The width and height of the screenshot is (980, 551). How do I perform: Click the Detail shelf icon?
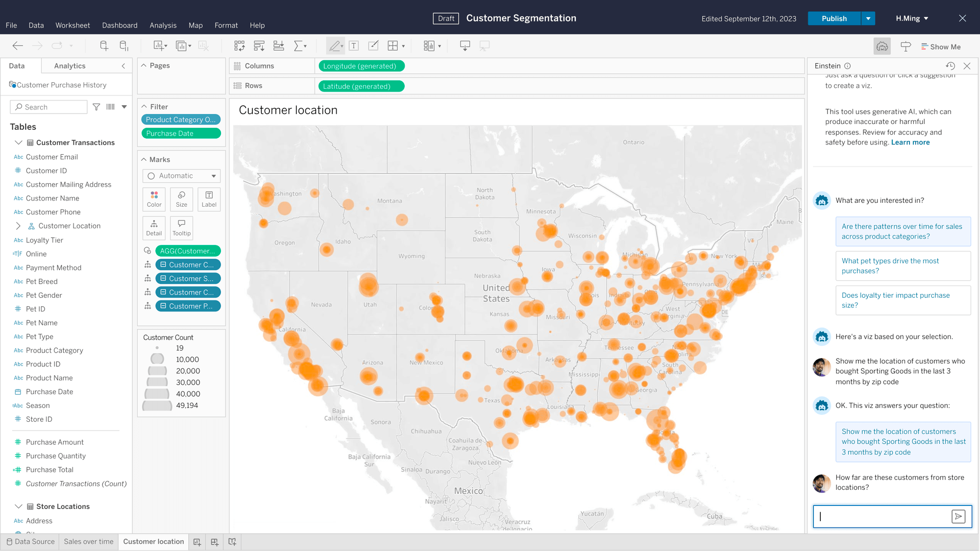(x=153, y=228)
